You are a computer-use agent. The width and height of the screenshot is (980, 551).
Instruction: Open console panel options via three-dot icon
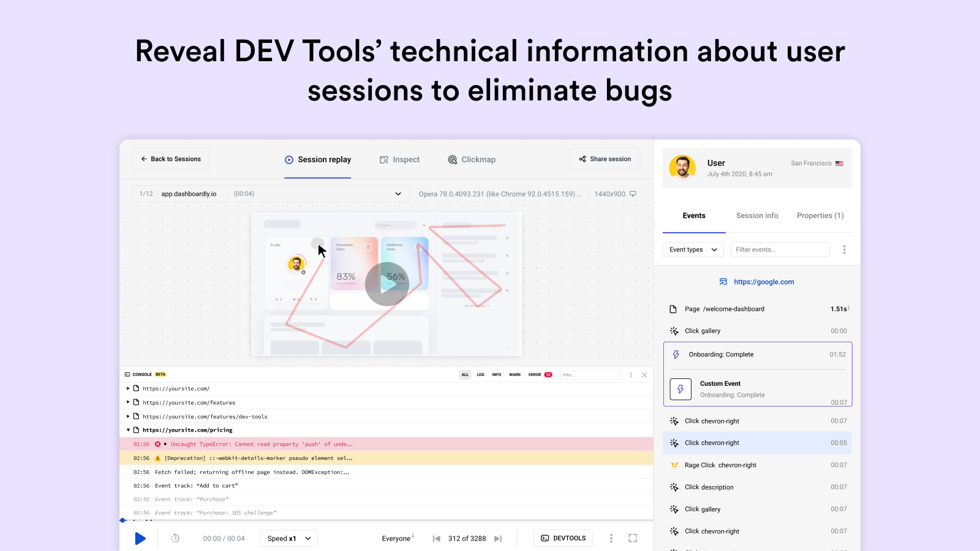[630, 374]
